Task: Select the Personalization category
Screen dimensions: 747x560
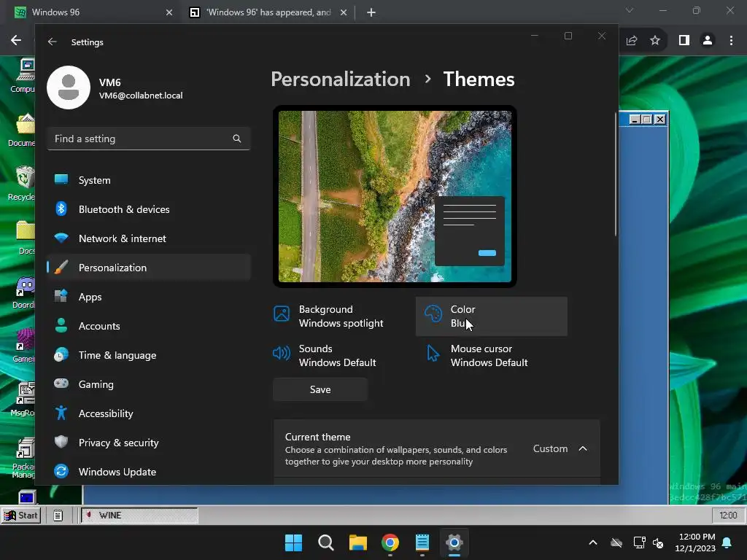Action: pyautogui.click(x=149, y=267)
